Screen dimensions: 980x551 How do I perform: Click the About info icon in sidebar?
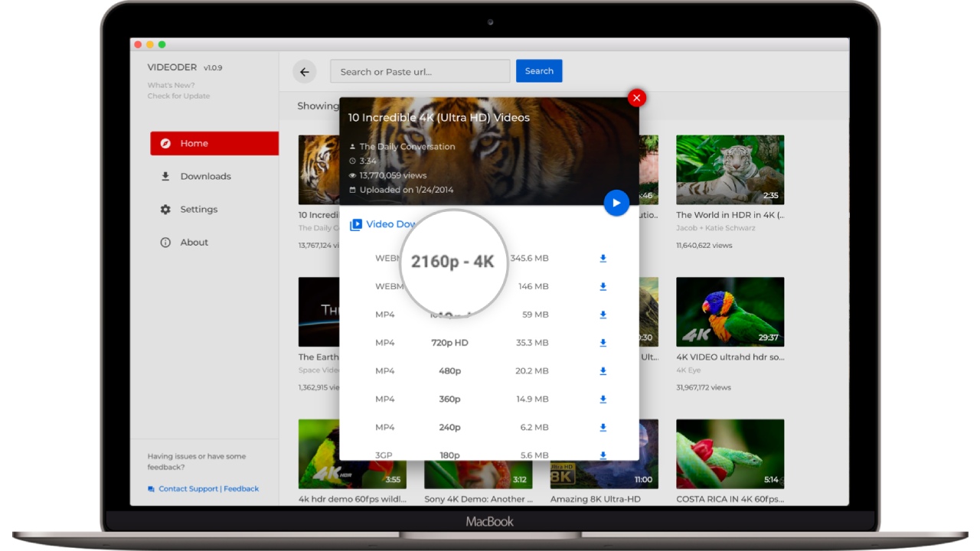click(165, 242)
